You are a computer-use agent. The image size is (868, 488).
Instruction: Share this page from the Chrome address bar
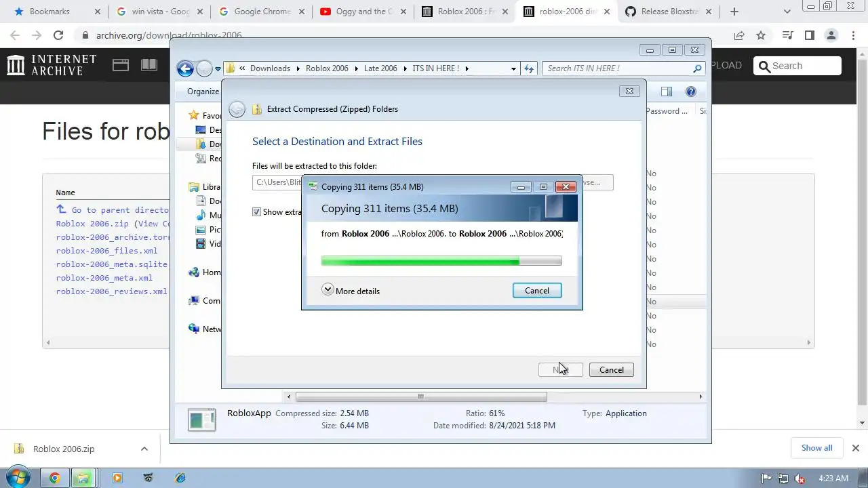point(739,35)
